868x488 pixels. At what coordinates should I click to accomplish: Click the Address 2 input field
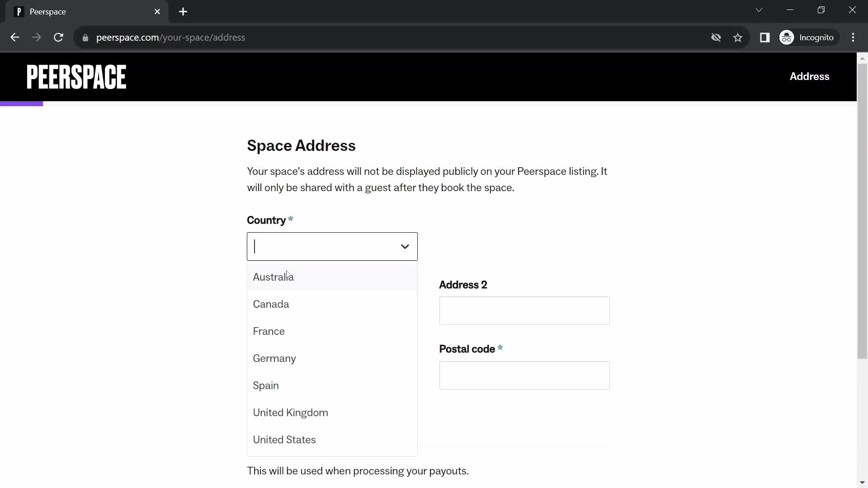(x=524, y=310)
